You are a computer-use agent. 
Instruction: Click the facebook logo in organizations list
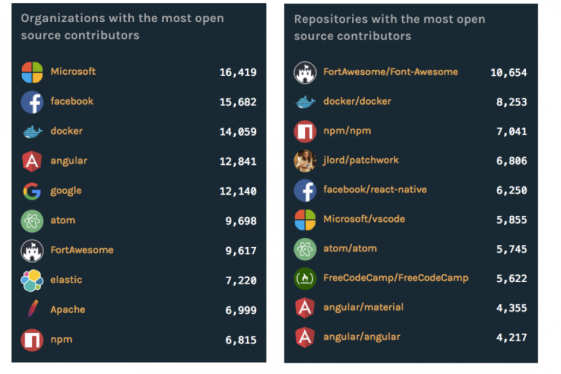[32, 102]
